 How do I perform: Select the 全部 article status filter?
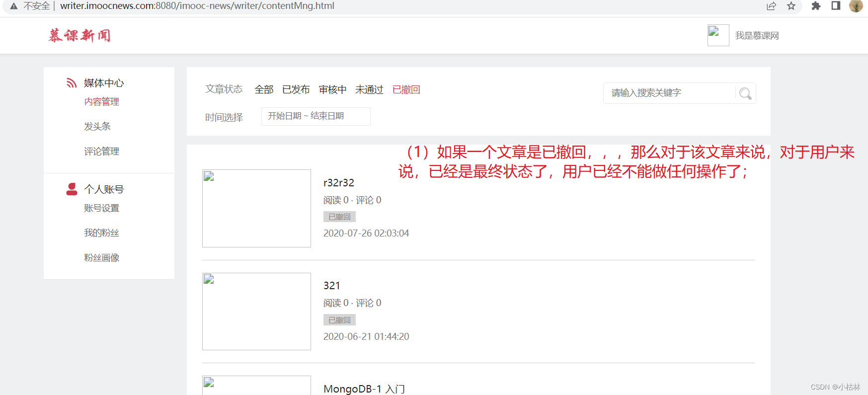pos(264,89)
